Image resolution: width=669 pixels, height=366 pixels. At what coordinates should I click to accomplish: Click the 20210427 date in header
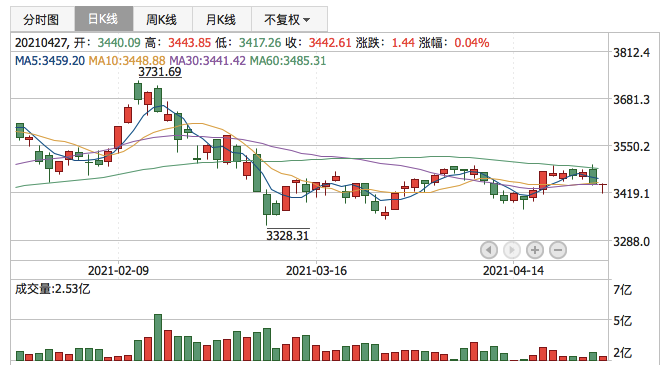pos(41,43)
